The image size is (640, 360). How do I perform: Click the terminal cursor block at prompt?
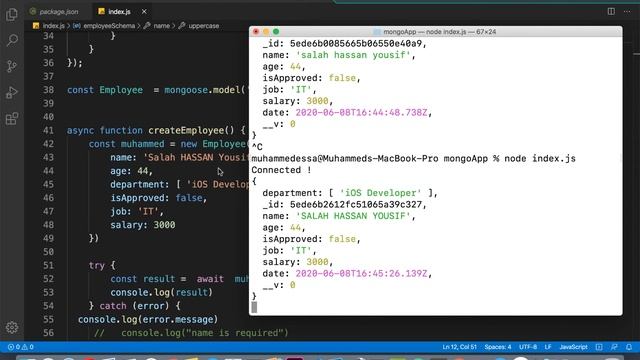[254, 307]
